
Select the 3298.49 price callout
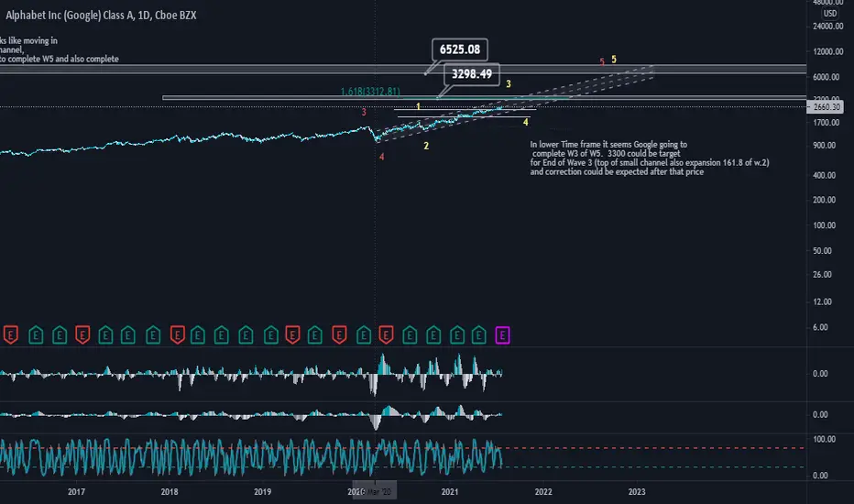[472, 74]
